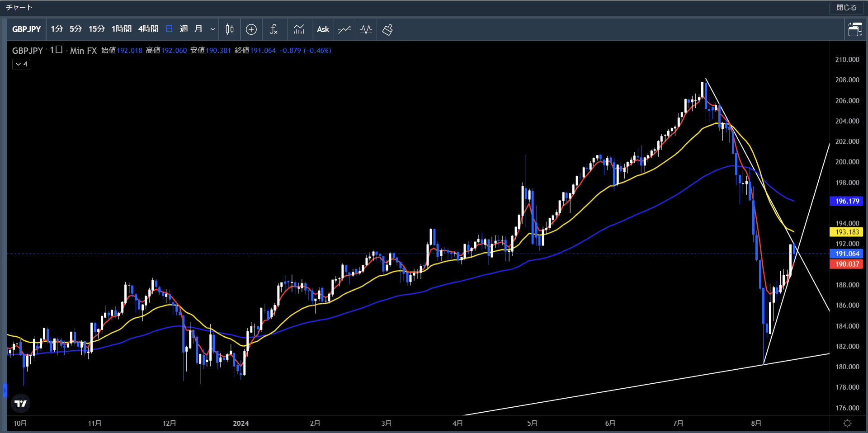Viewport: 868px width, 433px height.
Task: Switch to the 月 monthly timeframe
Action: (x=198, y=29)
